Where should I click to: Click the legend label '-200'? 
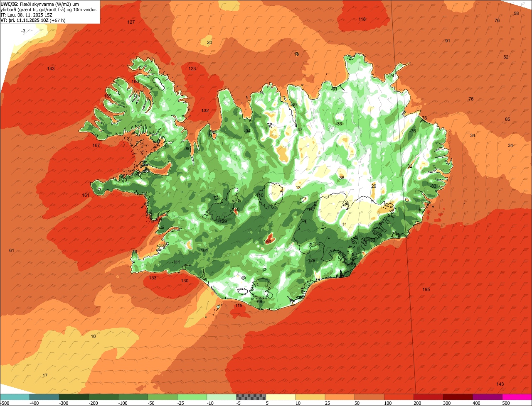(94, 403)
